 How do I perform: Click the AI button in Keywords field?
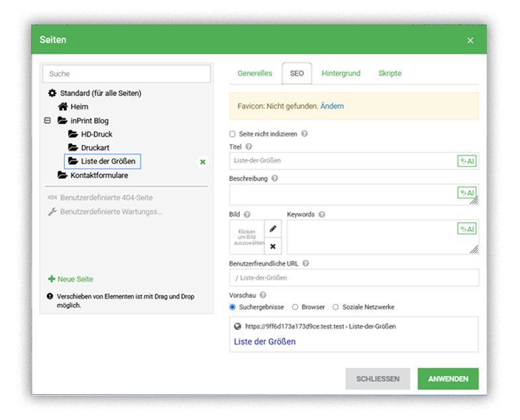467,229
